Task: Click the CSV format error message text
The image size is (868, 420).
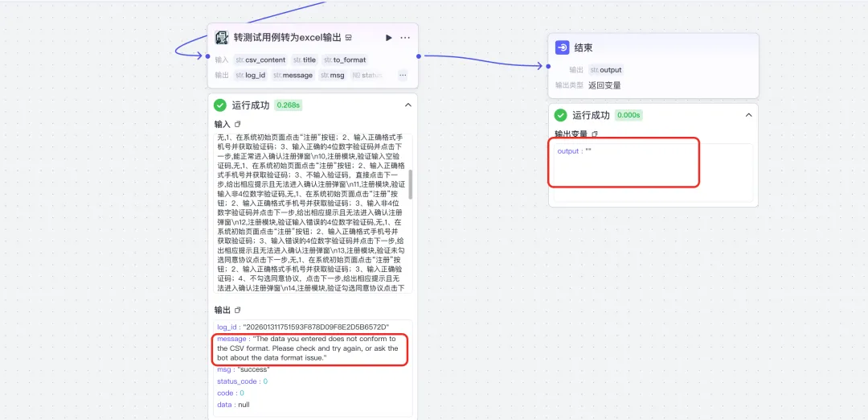Action: click(x=309, y=348)
